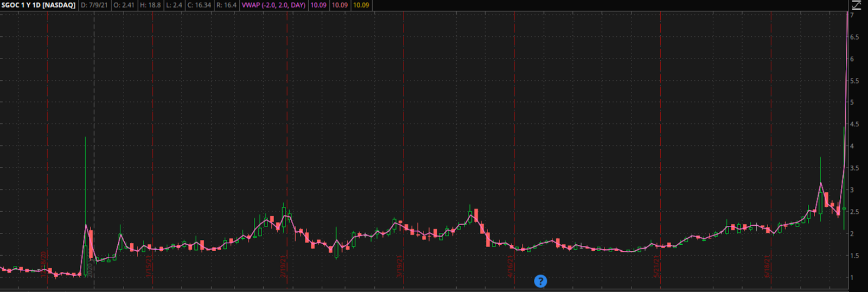Screen dimensions: 868x292
Task: Click the date value D: 7/9/21
Action: pos(94,5)
